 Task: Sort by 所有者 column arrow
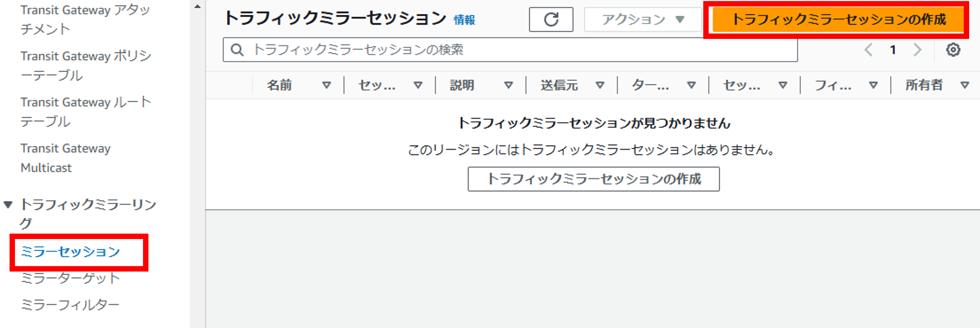[965, 85]
